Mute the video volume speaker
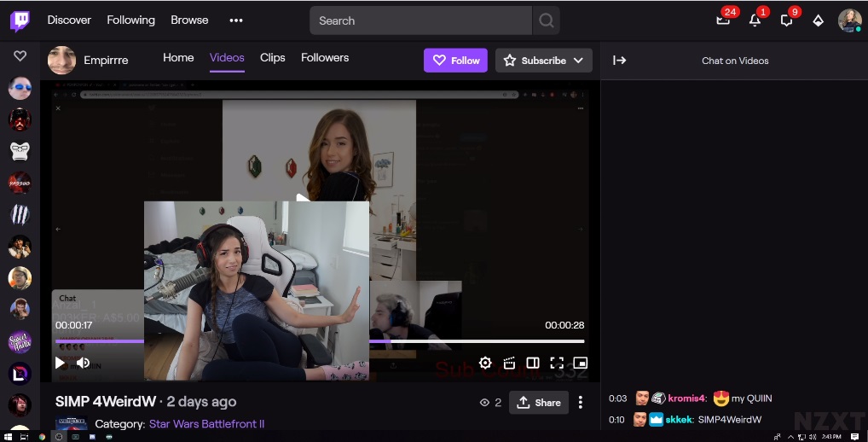 pyautogui.click(x=84, y=363)
